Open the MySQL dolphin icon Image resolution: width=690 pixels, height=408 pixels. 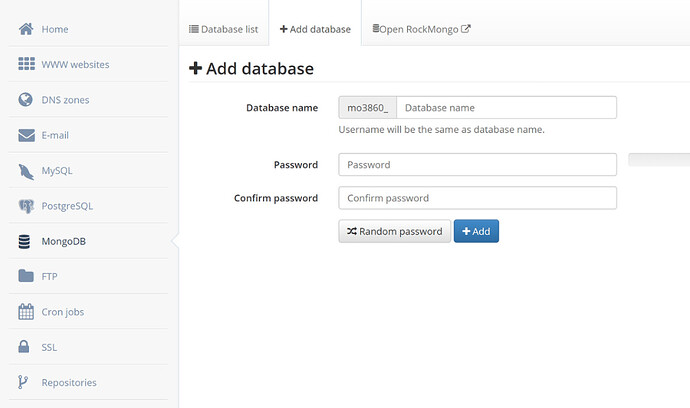tap(26, 171)
